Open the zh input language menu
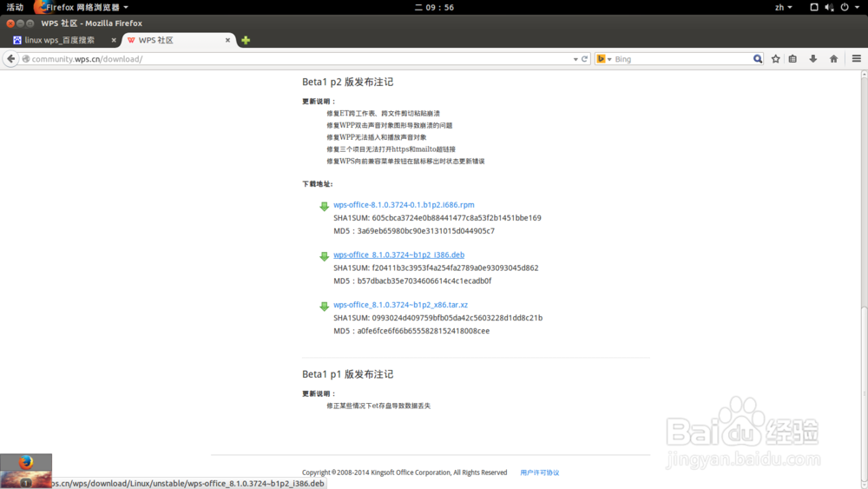868x489 pixels. (x=783, y=7)
